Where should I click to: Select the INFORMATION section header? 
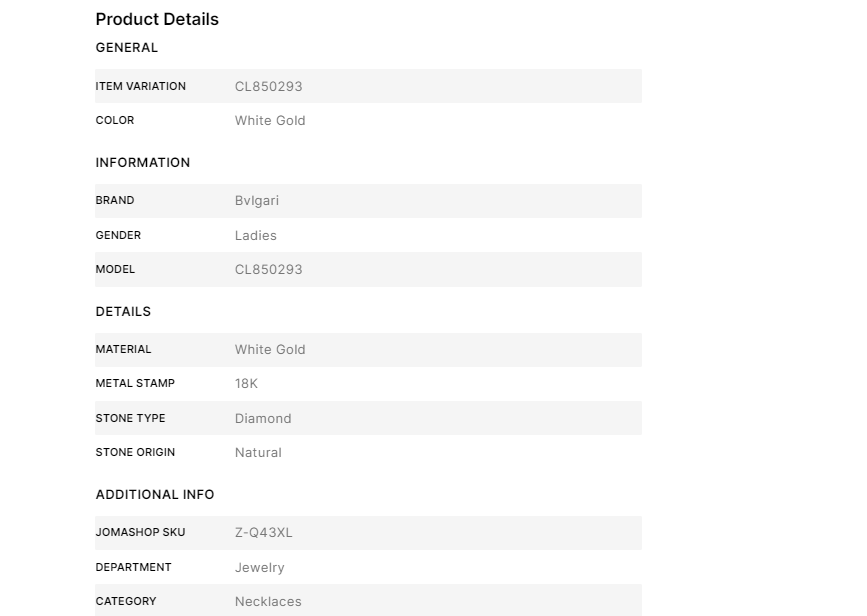tap(143, 163)
